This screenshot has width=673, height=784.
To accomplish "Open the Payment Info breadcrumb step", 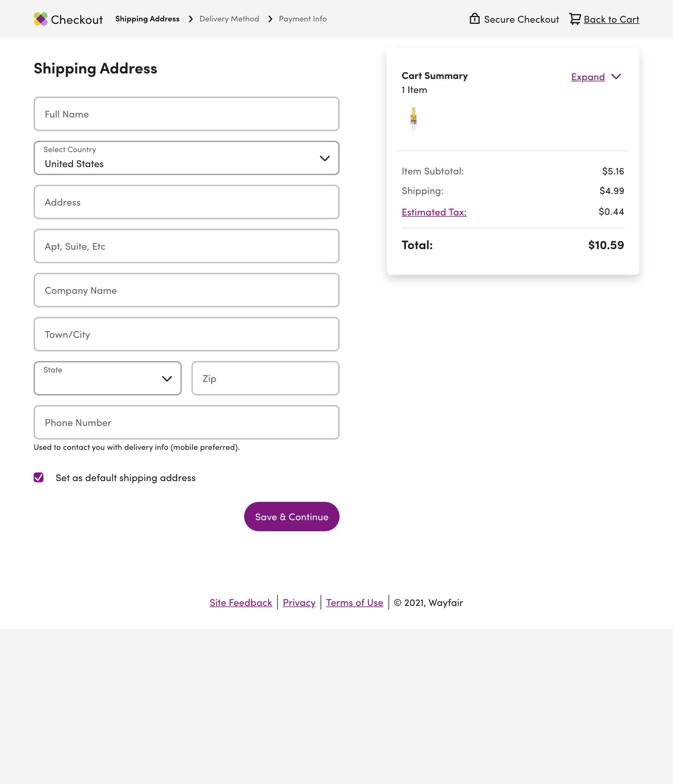I will (x=303, y=19).
